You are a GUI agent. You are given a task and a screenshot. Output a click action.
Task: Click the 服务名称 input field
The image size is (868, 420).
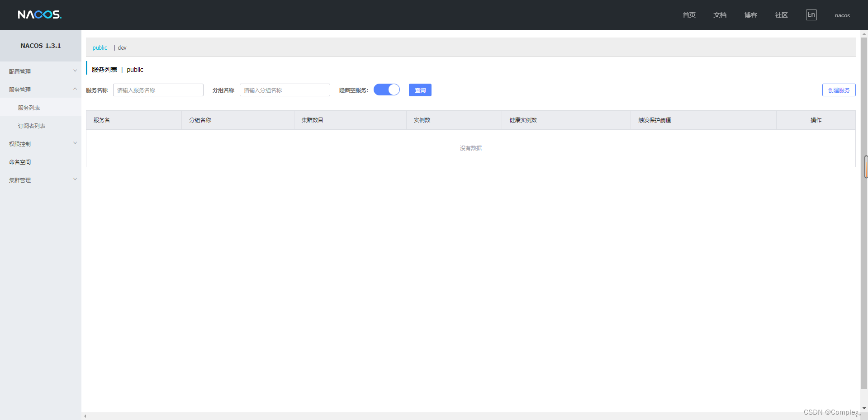[x=158, y=90]
